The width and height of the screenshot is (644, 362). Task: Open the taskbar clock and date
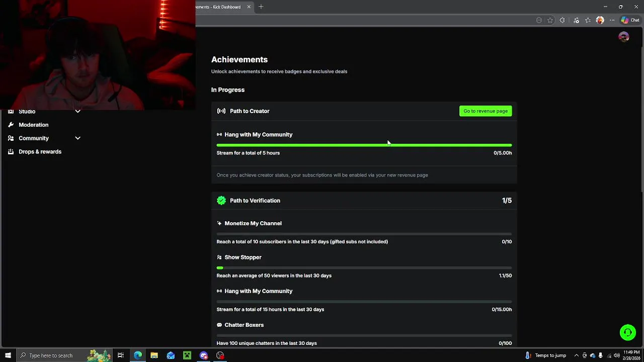click(631, 355)
